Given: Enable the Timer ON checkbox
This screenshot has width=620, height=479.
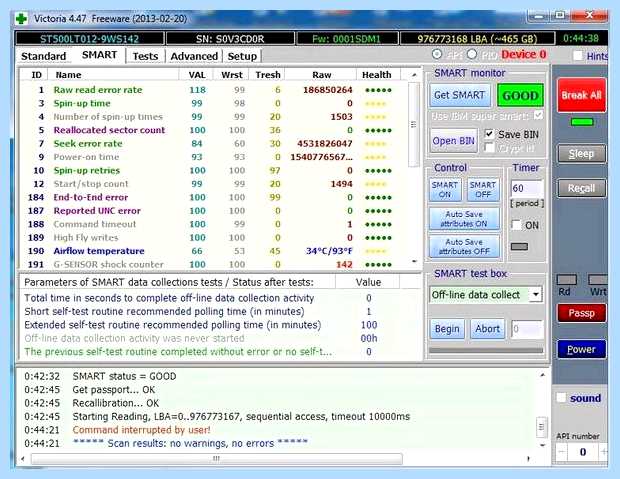Looking at the screenshot, I should pos(516,225).
